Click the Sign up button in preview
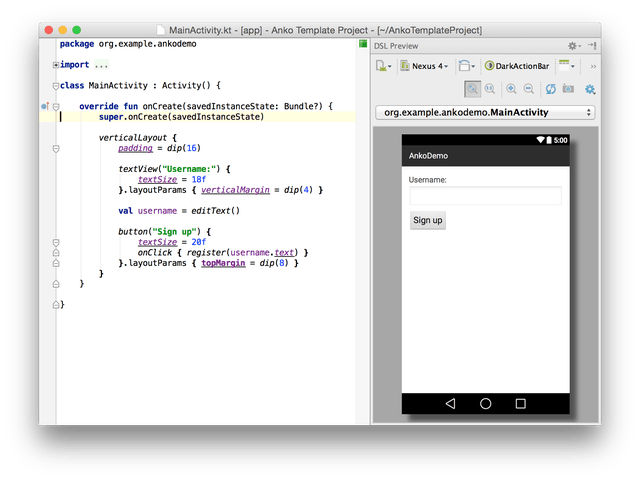640x481 pixels. point(428,220)
